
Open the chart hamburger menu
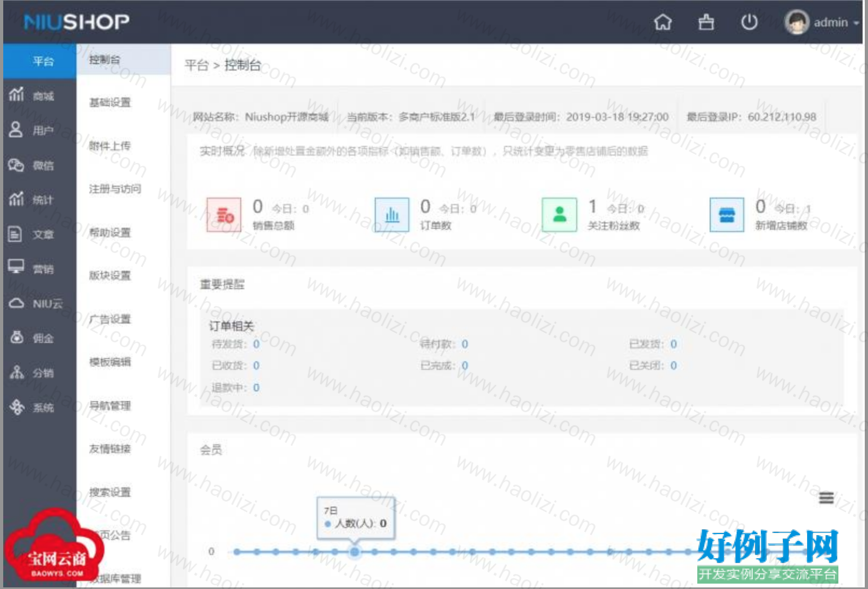tap(826, 498)
